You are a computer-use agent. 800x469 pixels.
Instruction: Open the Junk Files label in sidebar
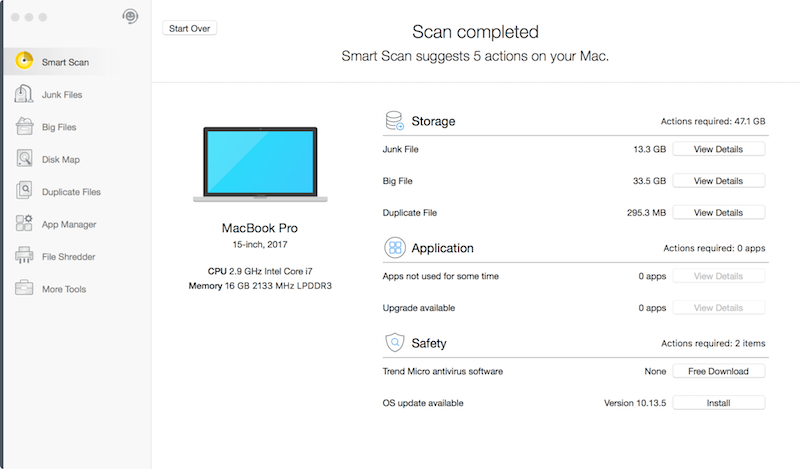62,94
